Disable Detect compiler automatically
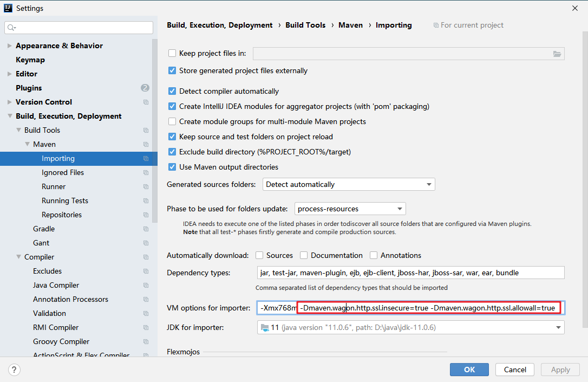588x382 pixels. click(172, 91)
